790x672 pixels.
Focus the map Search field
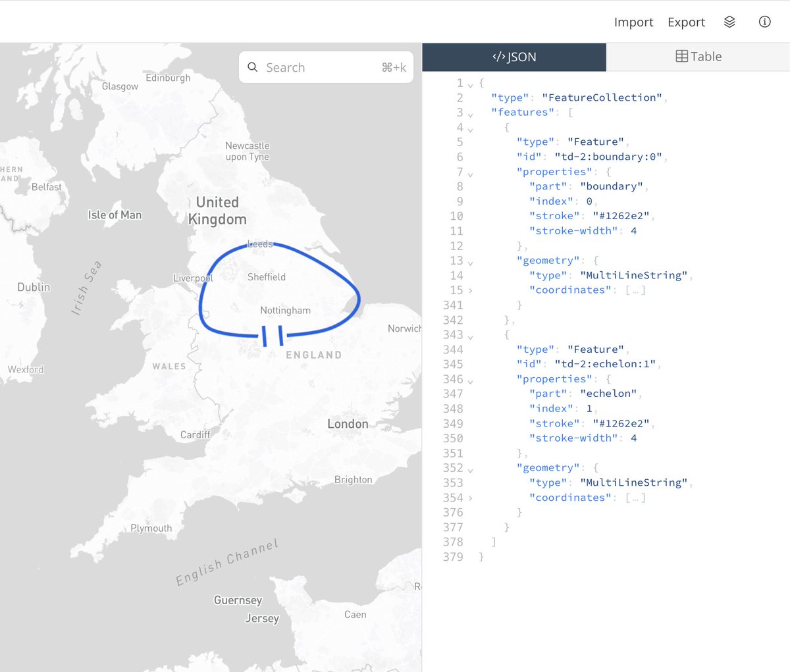(x=326, y=67)
